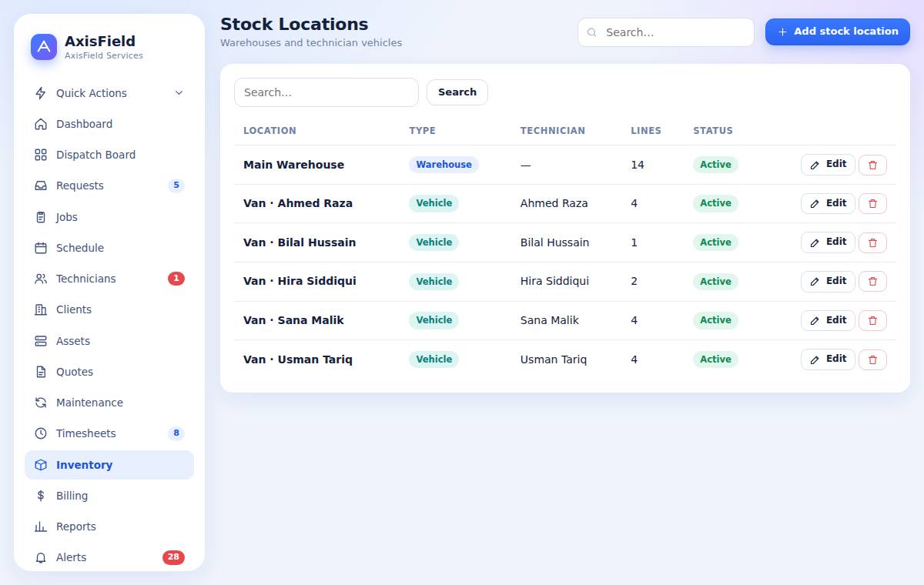The width and height of the screenshot is (924, 585).
Task: Click the Search button beside the table filter
Action: (457, 92)
